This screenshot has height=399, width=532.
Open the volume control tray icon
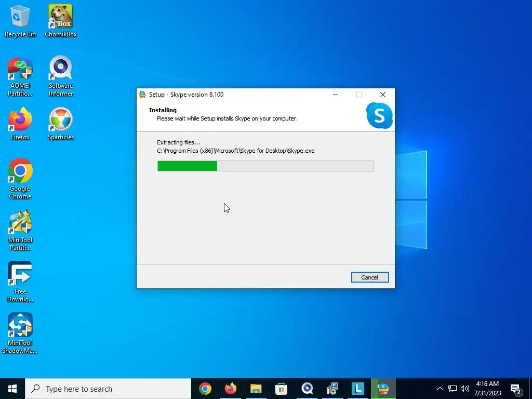click(465, 389)
